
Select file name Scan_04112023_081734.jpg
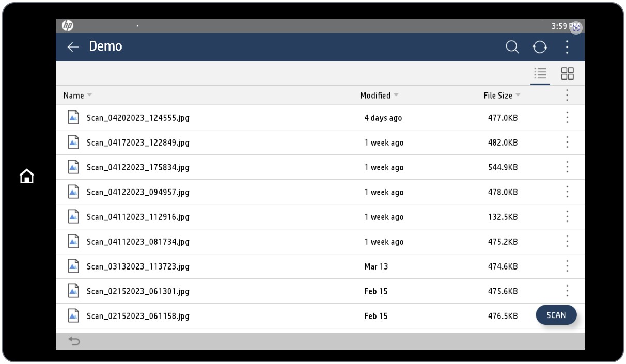tap(138, 242)
